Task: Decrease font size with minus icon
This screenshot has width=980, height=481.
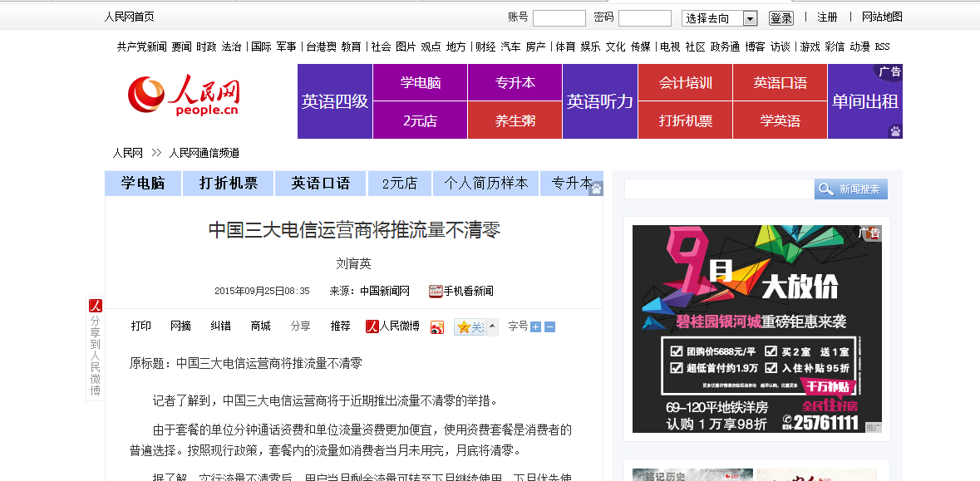Action: (549, 326)
